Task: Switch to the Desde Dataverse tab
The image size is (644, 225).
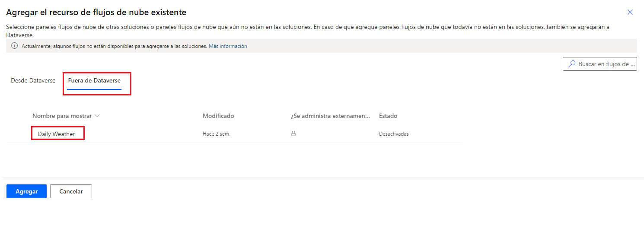Action: point(33,81)
